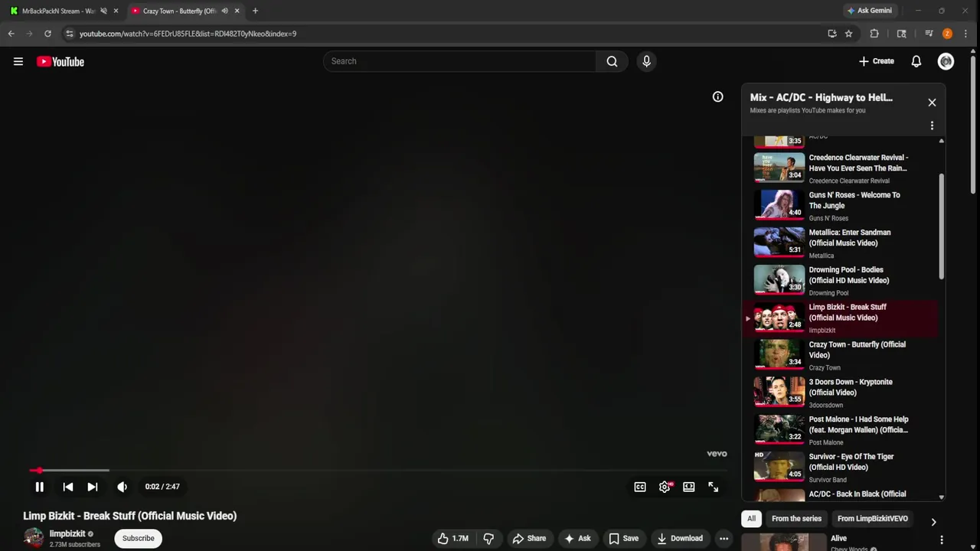Download the Break Stuff video
The image size is (980, 551).
(x=679, y=538)
